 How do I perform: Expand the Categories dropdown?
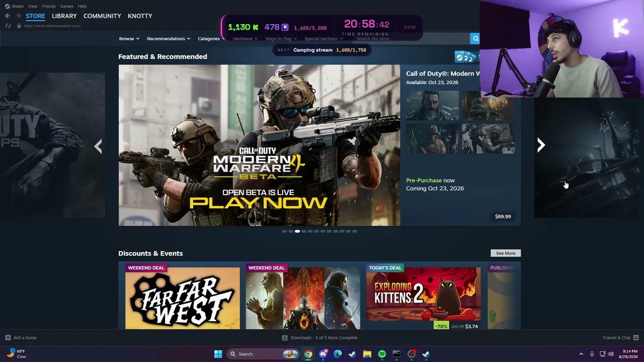tap(211, 39)
